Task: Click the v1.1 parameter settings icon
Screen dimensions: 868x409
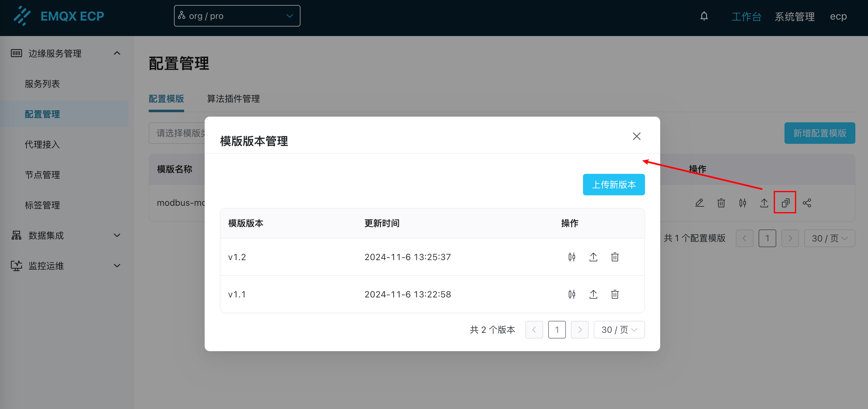Action: pyautogui.click(x=572, y=295)
